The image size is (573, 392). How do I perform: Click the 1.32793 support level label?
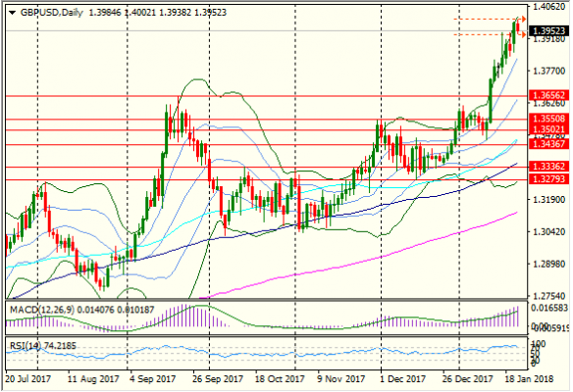coord(549,178)
